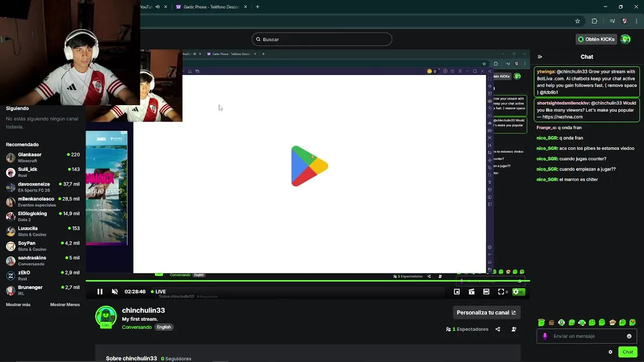
Task: Click the nezhna.com link in chat
Action: coord(562,117)
